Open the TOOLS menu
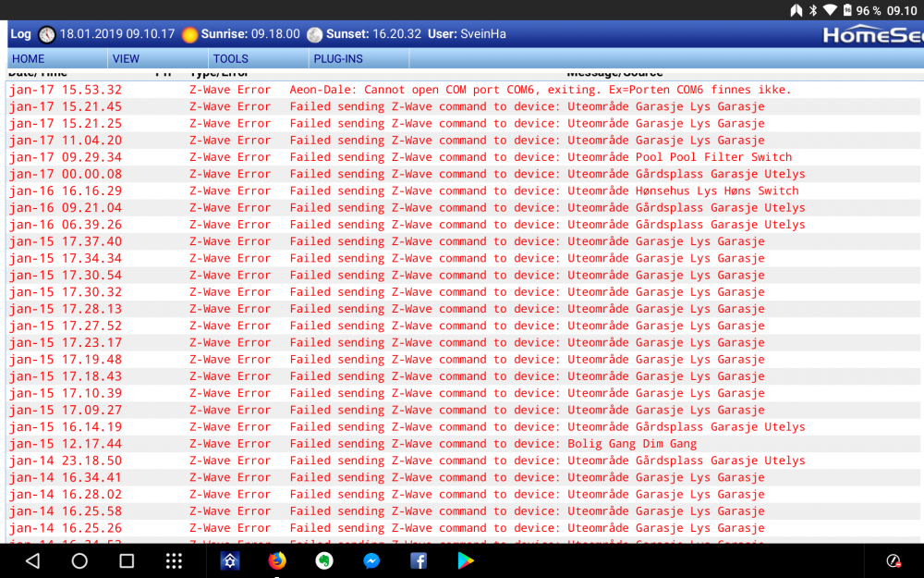 click(231, 57)
